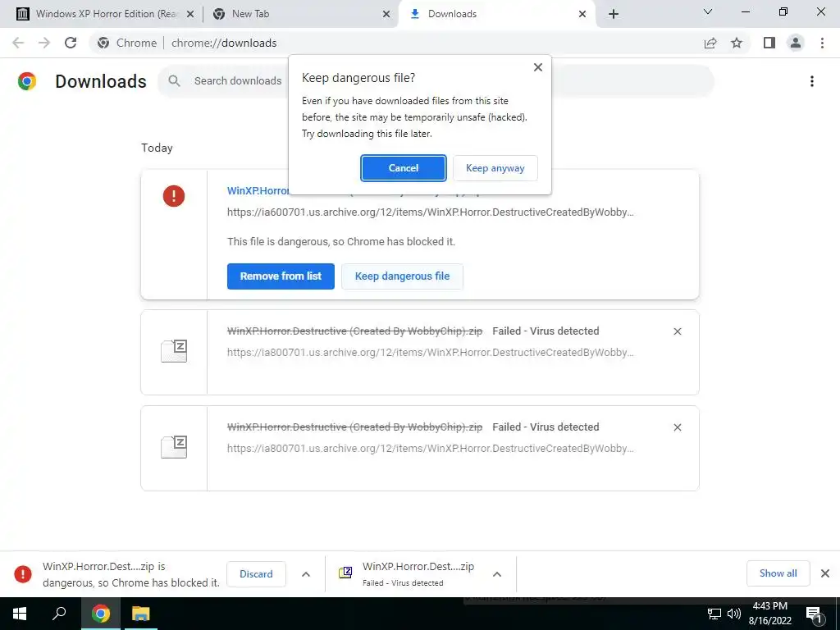Image resolution: width=840 pixels, height=630 pixels.
Task: Click Discard in the download shelf
Action: click(256, 573)
